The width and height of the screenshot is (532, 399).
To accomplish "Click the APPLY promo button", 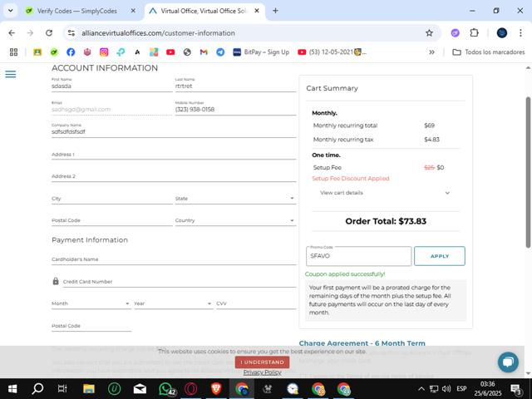I will click(440, 256).
